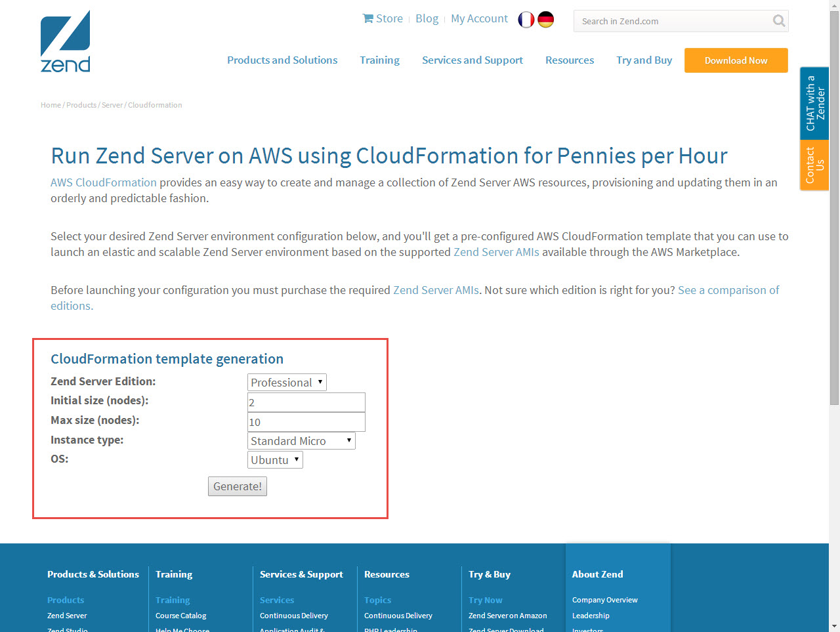Expand the Instance type dropdown

301,441
